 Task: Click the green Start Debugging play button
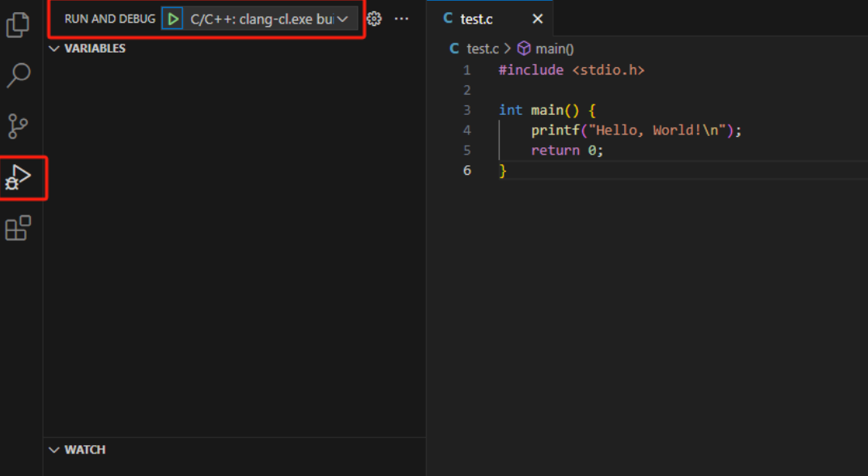[x=172, y=19]
